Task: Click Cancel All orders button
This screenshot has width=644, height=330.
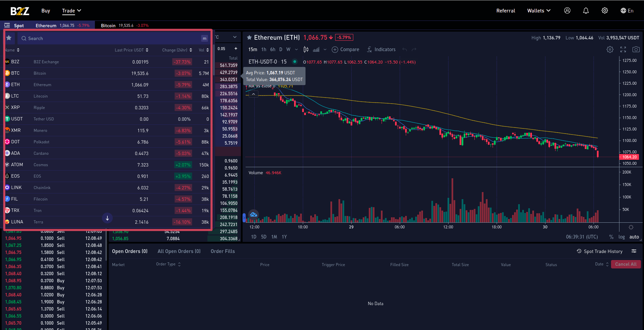Action: pyautogui.click(x=626, y=264)
